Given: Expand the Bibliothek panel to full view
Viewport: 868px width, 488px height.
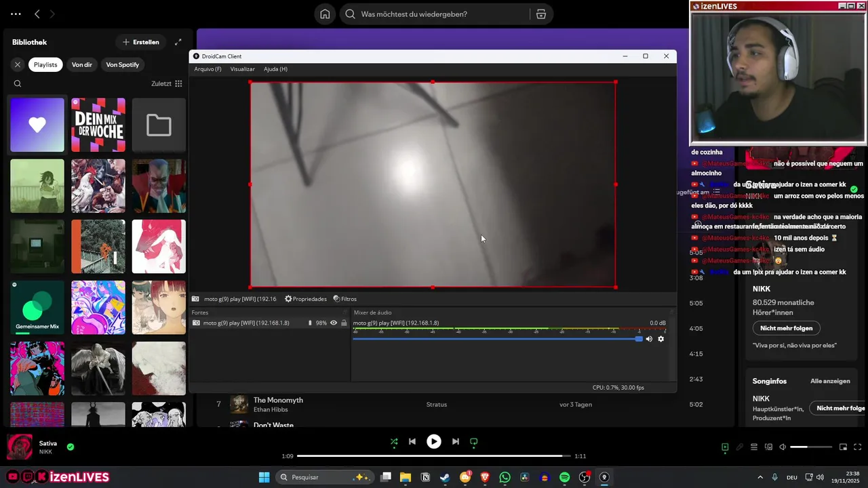Looking at the screenshot, I should pos(178,42).
